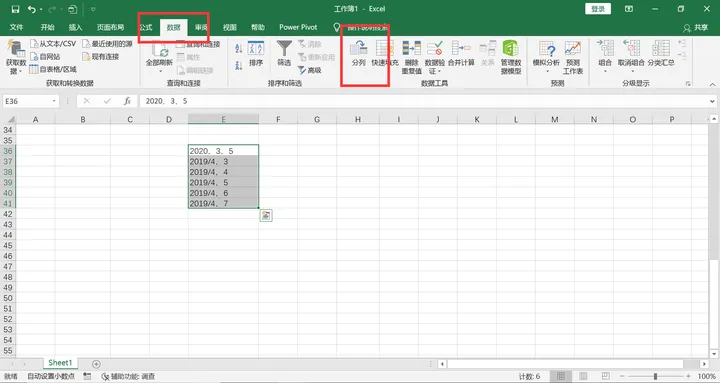Toggle Page Break Preview view button
The height and width of the screenshot is (383, 720).
point(606,376)
